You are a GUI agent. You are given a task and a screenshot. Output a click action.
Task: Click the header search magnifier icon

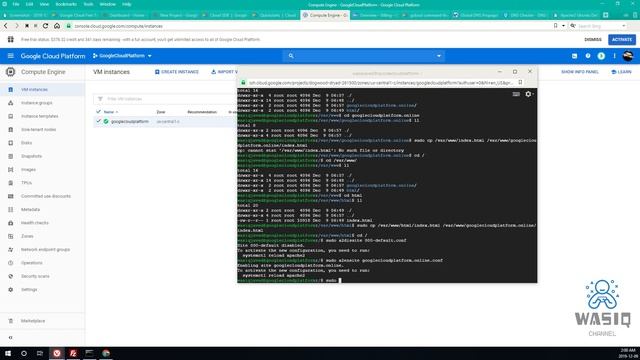click(291, 56)
